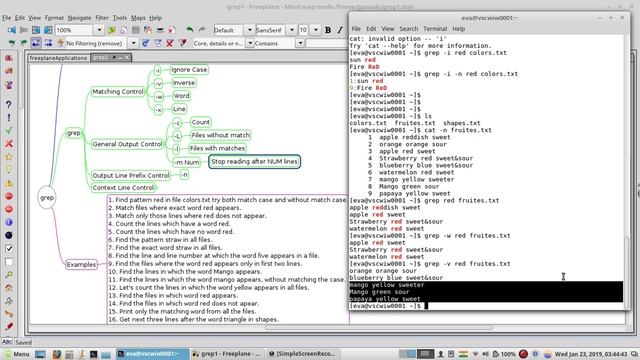Open the Format menu in Freeplane

click(54, 18)
